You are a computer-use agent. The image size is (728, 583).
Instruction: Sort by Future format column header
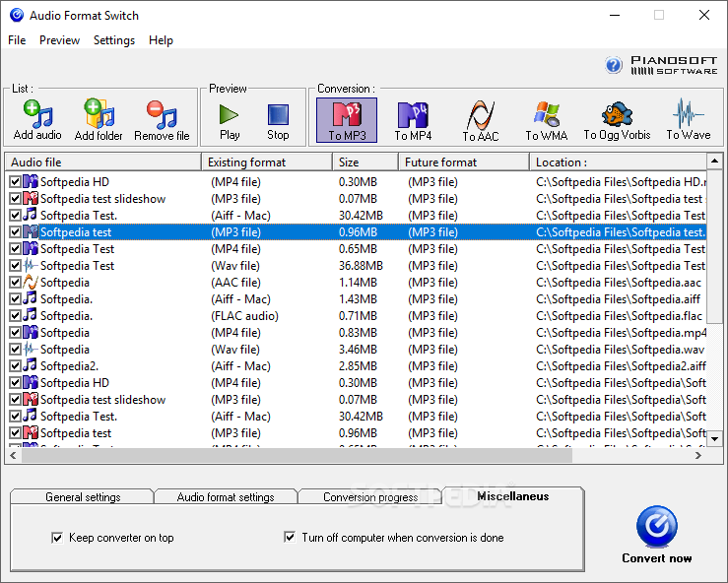click(464, 162)
